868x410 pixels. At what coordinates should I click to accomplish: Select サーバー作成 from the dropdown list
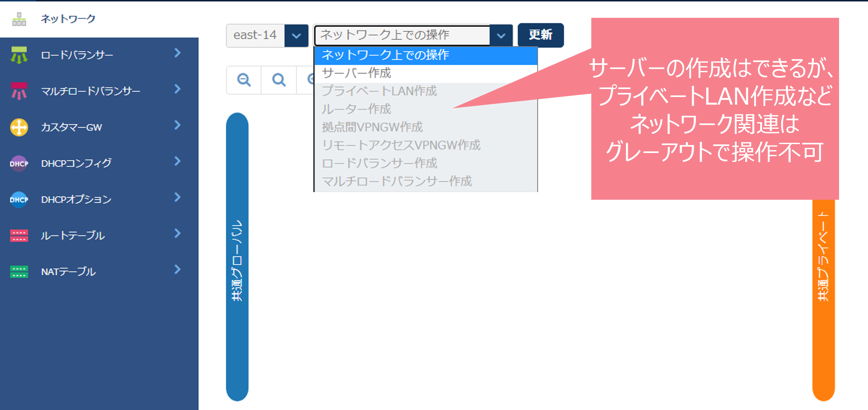click(x=356, y=73)
